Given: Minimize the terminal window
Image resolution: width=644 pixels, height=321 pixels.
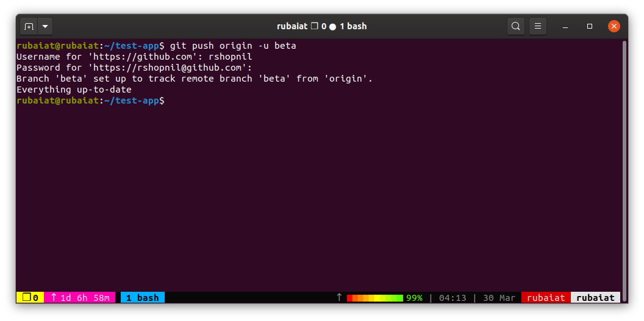Looking at the screenshot, I should 565,27.
